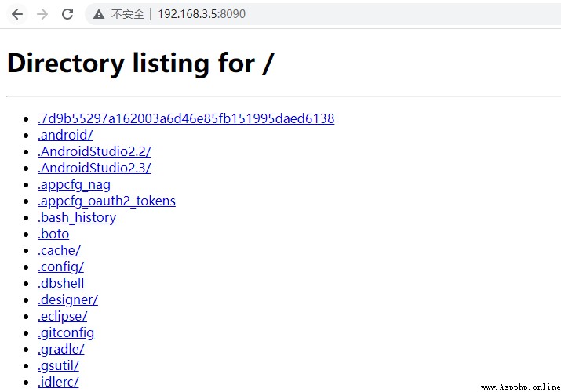Reload the page with the refresh icon
The width and height of the screenshot is (561, 392).
67,14
